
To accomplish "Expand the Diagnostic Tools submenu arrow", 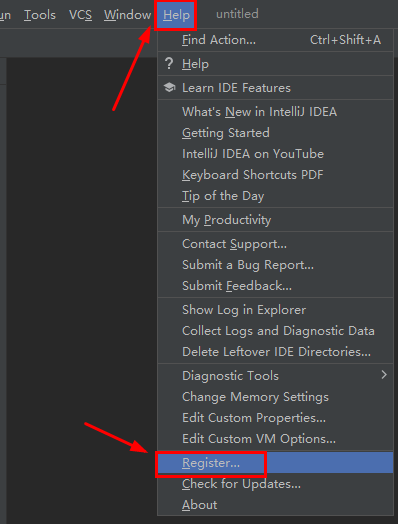I will pos(384,375).
